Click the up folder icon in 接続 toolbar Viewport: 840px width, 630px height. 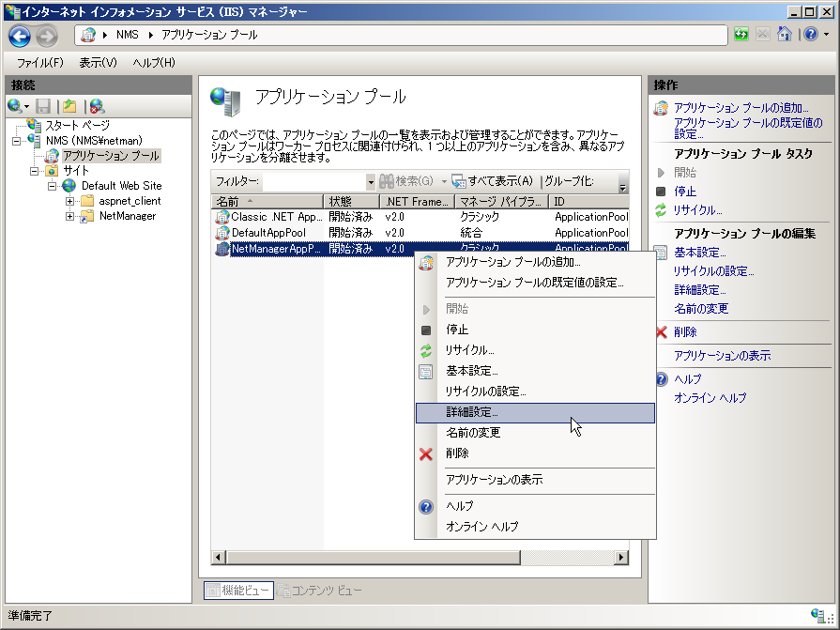[69, 106]
